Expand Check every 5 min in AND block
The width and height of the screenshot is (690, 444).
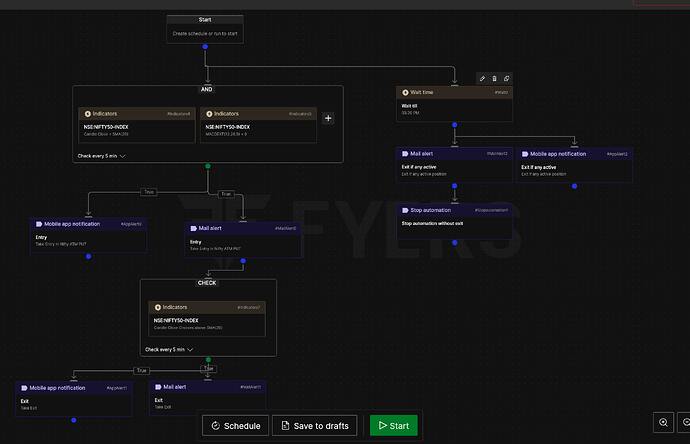point(102,156)
